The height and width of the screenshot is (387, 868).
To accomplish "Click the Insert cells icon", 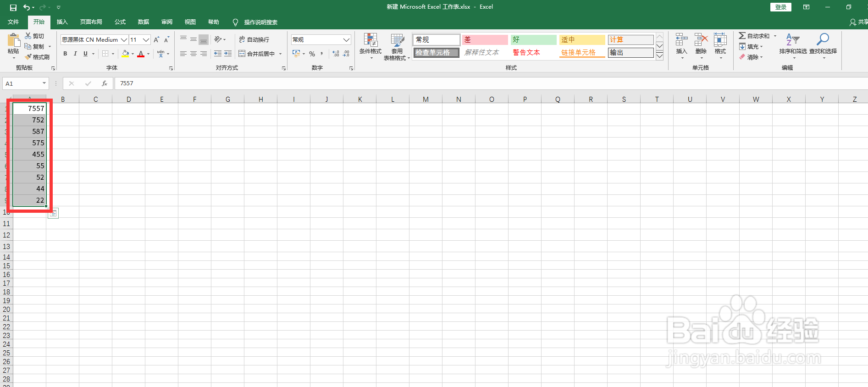I will [x=682, y=40].
